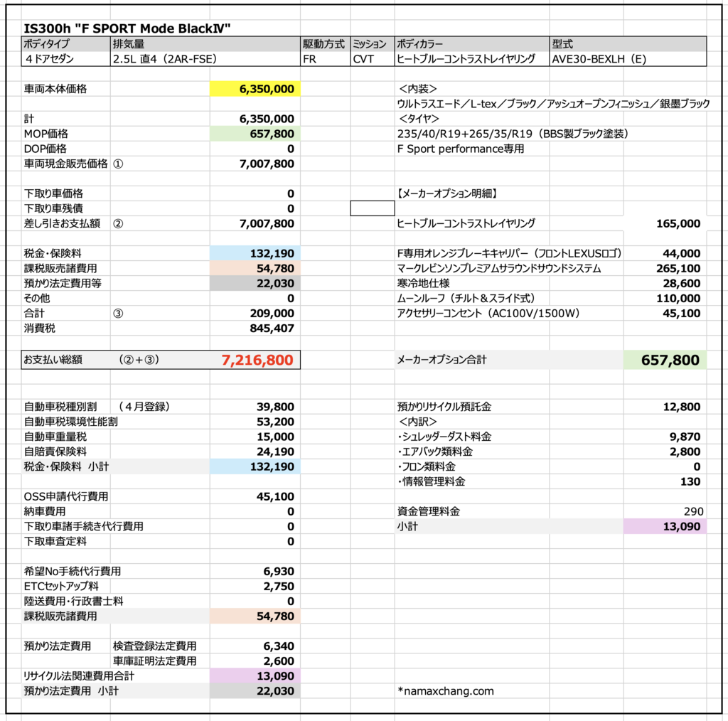Click the "型式" header cell
This screenshot has height=721, width=728.
pos(628,44)
